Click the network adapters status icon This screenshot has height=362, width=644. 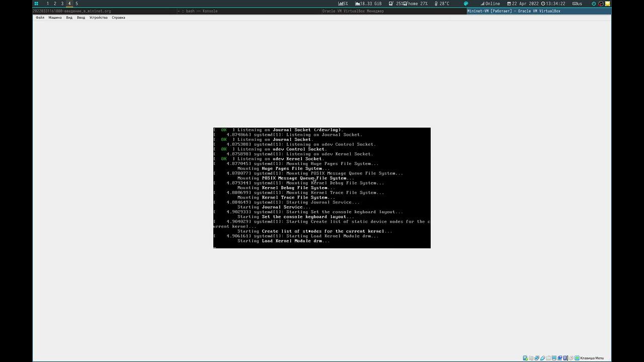537,358
